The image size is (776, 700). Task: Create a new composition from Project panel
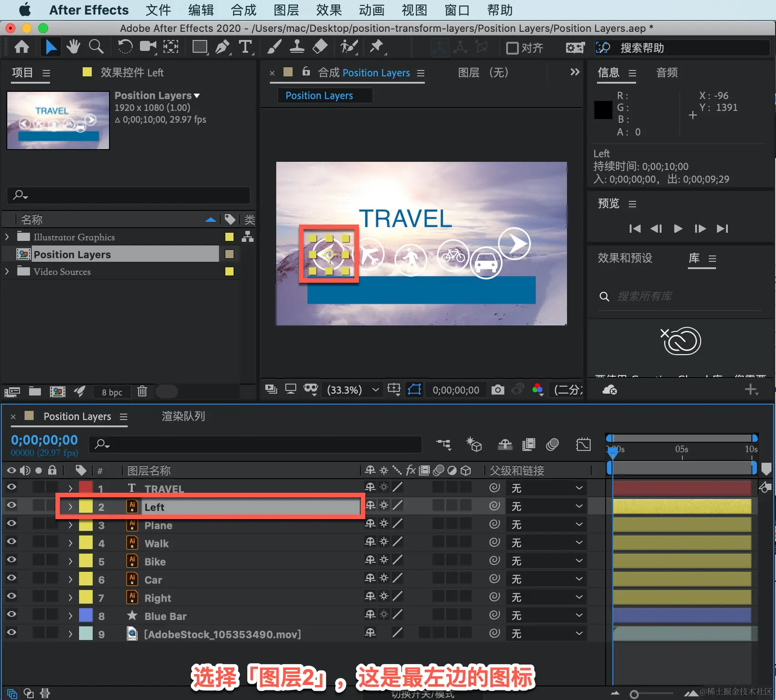pos(57,391)
